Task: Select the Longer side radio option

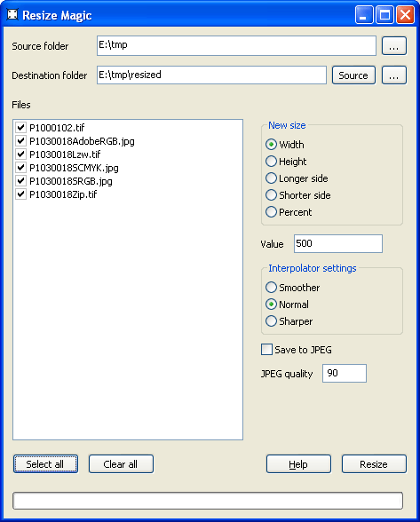Action: pyautogui.click(x=271, y=178)
